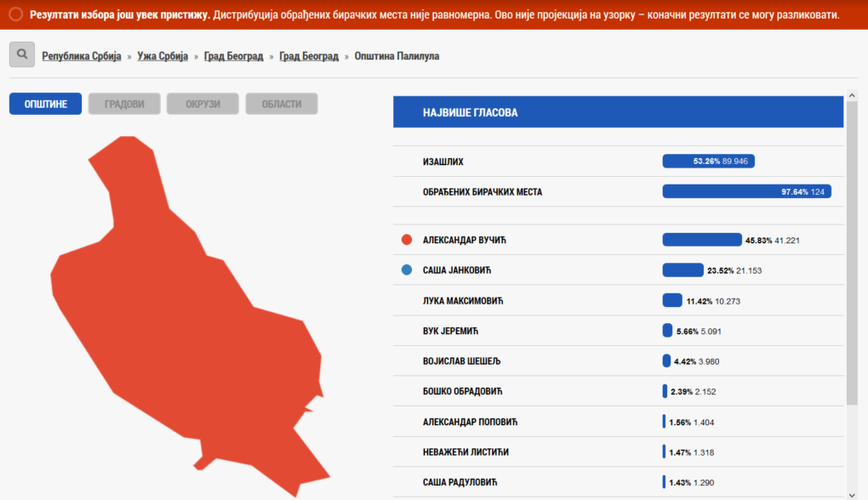The image size is (868, 500).
Task: Click the magnifier search icon button
Action: coord(22,54)
